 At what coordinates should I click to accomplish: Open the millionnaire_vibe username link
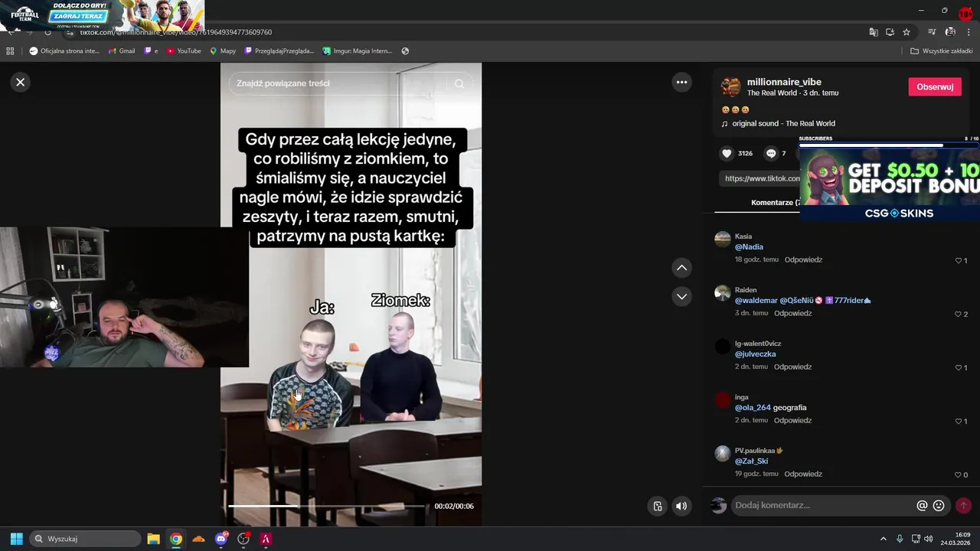click(784, 82)
